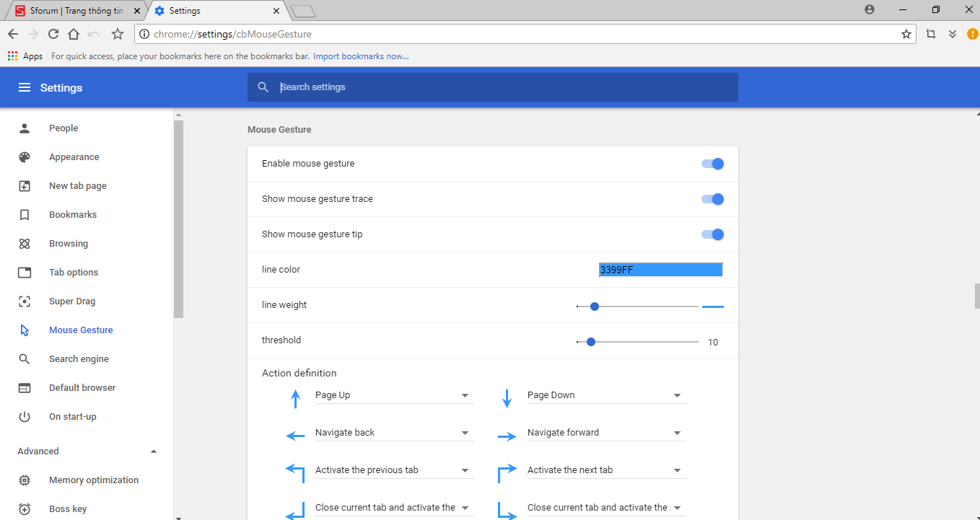Viewport: 980px width, 520px height.
Task: Click the user profile icon in title bar
Action: pos(870,10)
